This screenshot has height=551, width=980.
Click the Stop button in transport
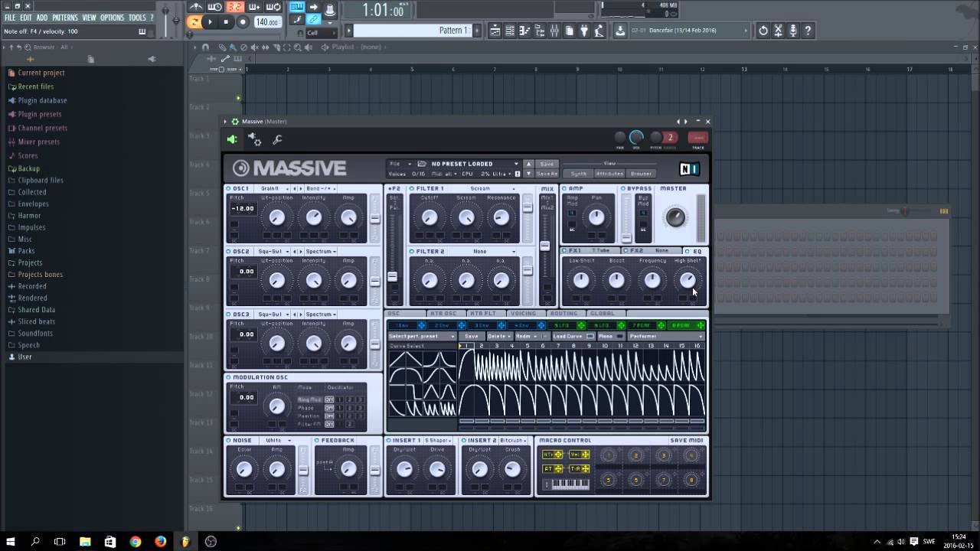(x=226, y=22)
